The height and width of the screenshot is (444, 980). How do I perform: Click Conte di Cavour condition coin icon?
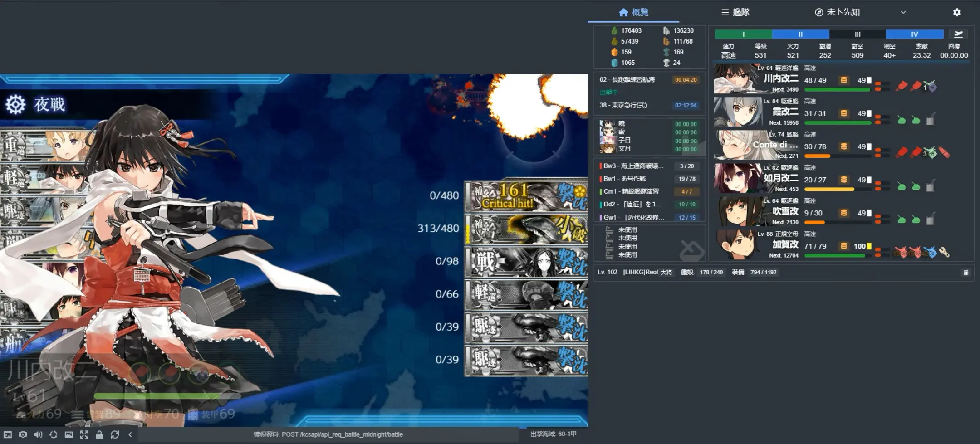coord(844,146)
